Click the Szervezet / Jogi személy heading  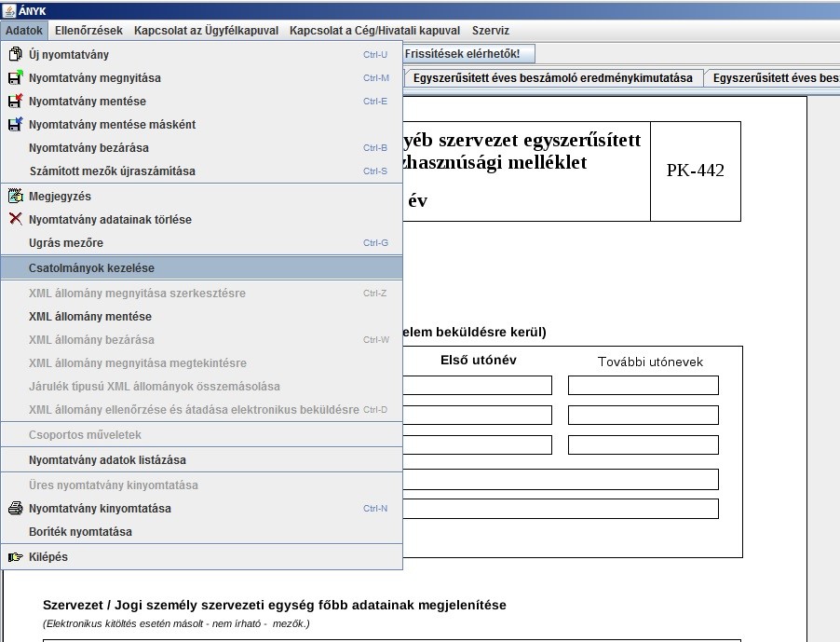pos(275,605)
